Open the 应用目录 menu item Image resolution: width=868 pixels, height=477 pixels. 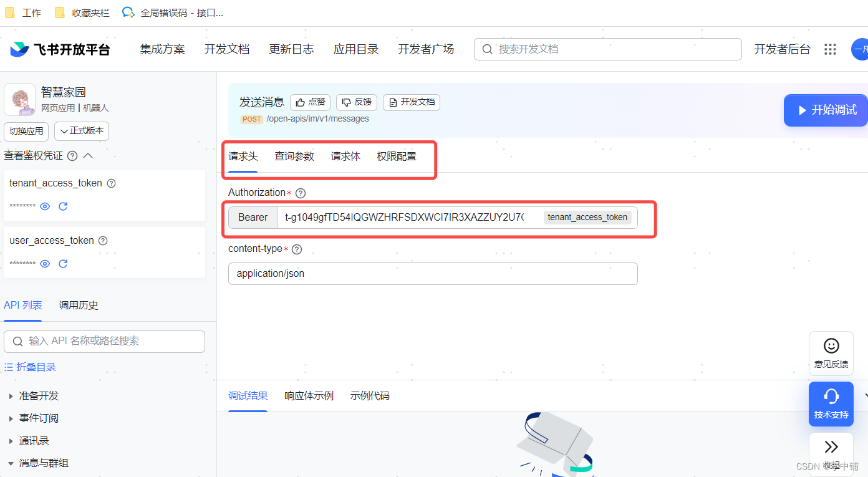[x=356, y=49]
